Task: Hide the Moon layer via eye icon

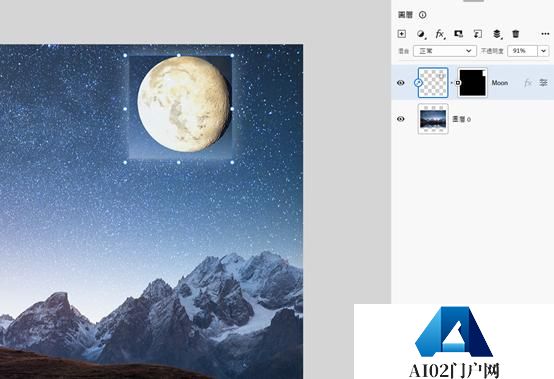Action: point(401,83)
